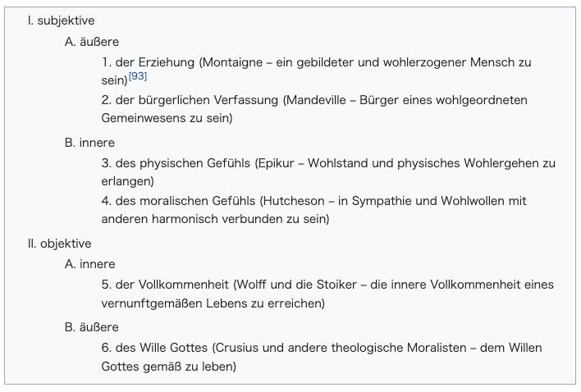Click 'A. äußere' under subjektive
581x392 pixels.
[x=92, y=42]
